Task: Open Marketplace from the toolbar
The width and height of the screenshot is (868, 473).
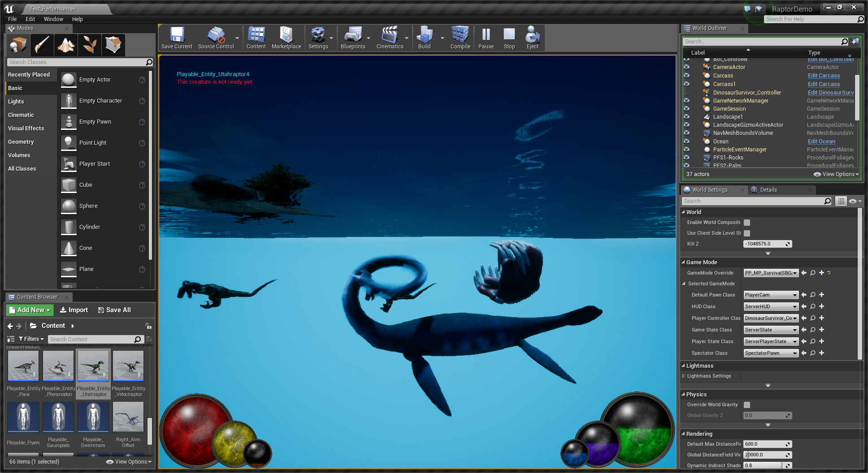Action: pyautogui.click(x=286, y=38)
